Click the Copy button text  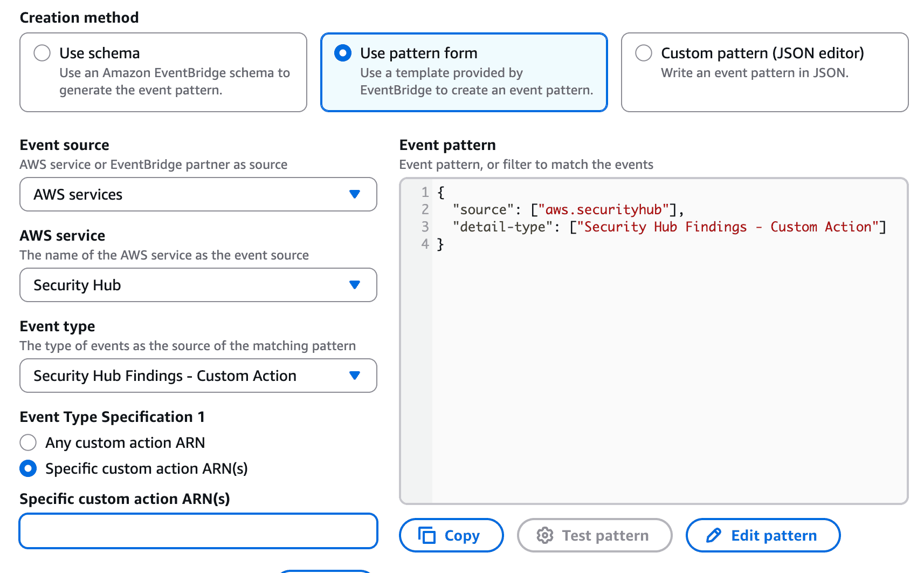(x=462, y=535)
